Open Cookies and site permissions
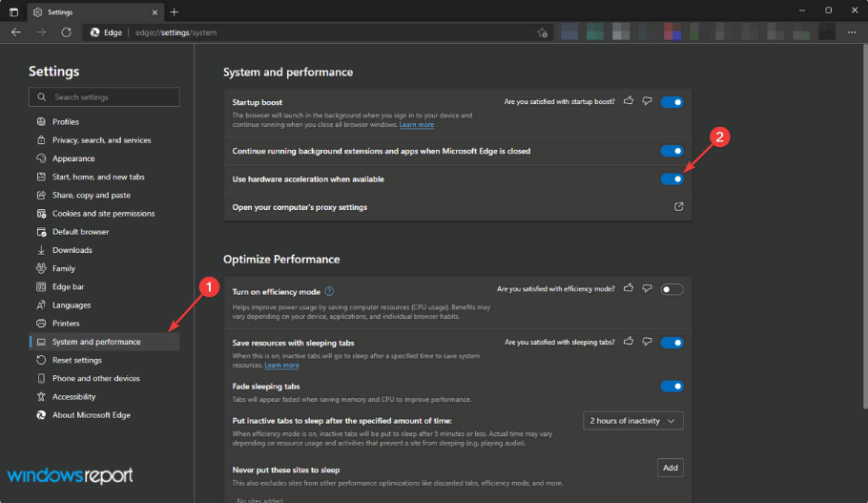This screenshot has height=503, width=868. pyautogui.click(x=104, y=213)
